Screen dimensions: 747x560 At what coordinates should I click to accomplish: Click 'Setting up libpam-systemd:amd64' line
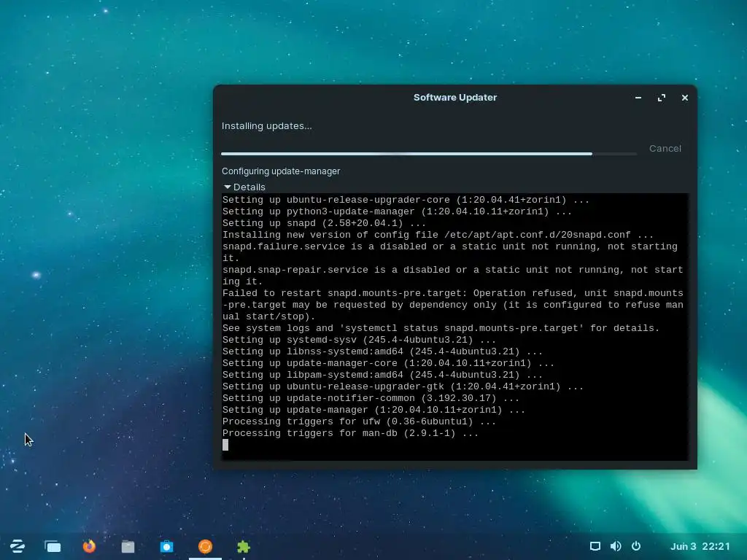pos(382,375)
